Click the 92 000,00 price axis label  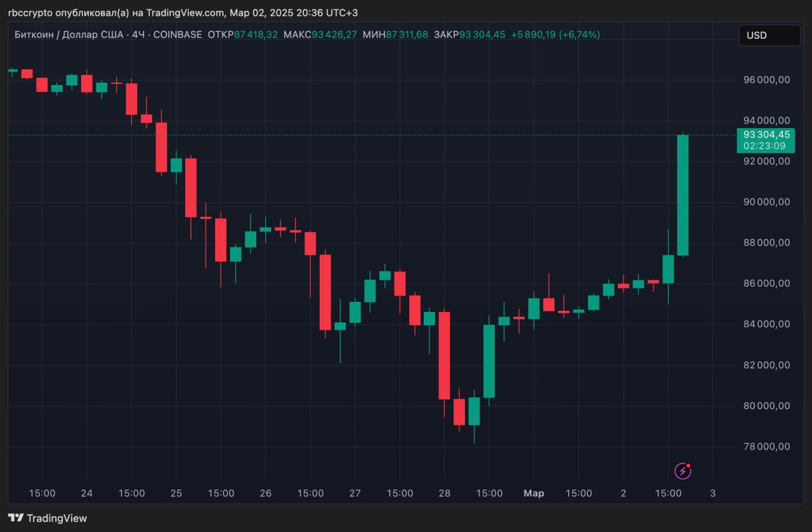point(766,161)
